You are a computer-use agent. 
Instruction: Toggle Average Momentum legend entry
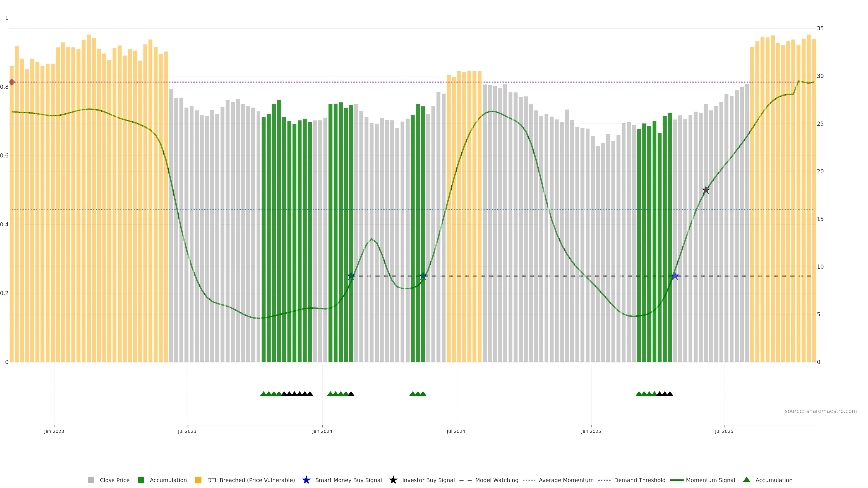[566, 480]
